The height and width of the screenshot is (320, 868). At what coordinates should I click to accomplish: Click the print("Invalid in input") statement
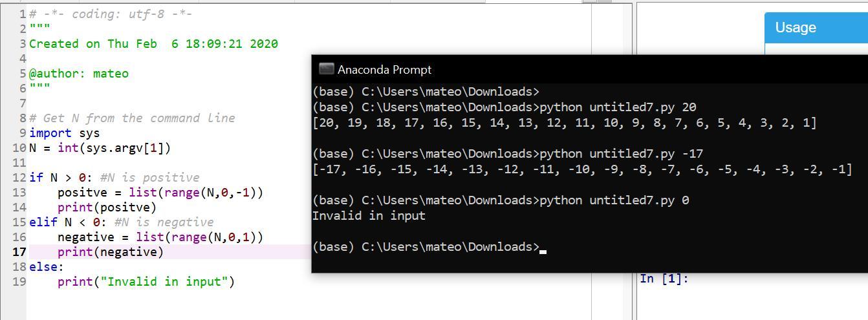(146, 282)
